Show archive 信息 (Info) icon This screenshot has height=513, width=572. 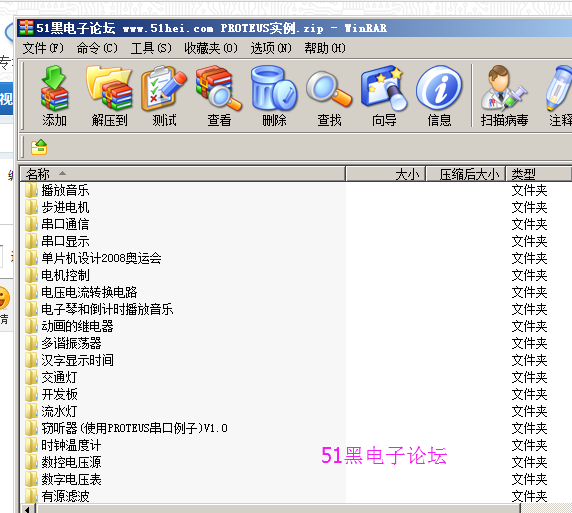439,96
